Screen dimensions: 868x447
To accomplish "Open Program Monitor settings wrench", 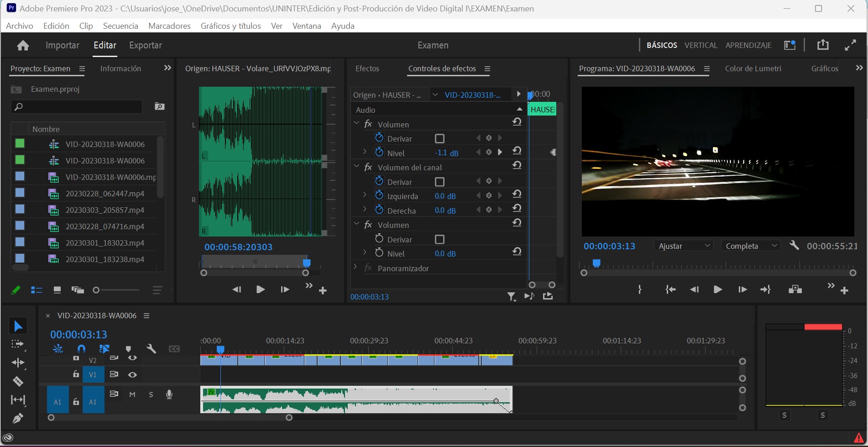I will click(794, 246).
